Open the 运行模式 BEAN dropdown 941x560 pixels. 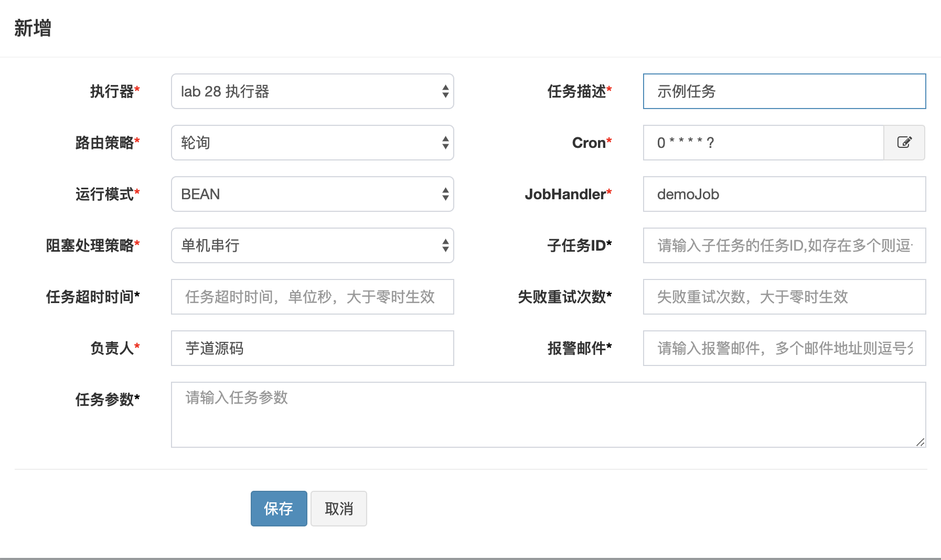point(312,194)
